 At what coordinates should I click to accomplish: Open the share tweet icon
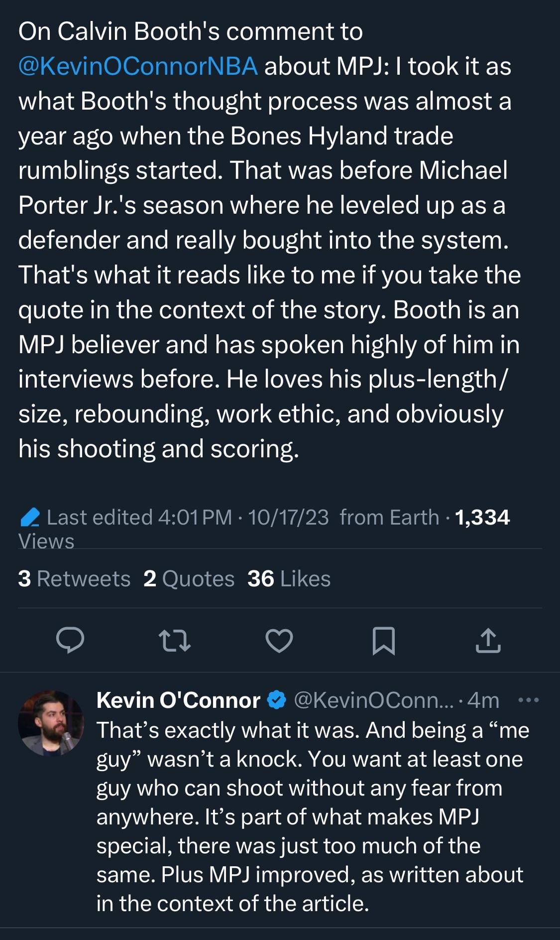tap(488, 641)
